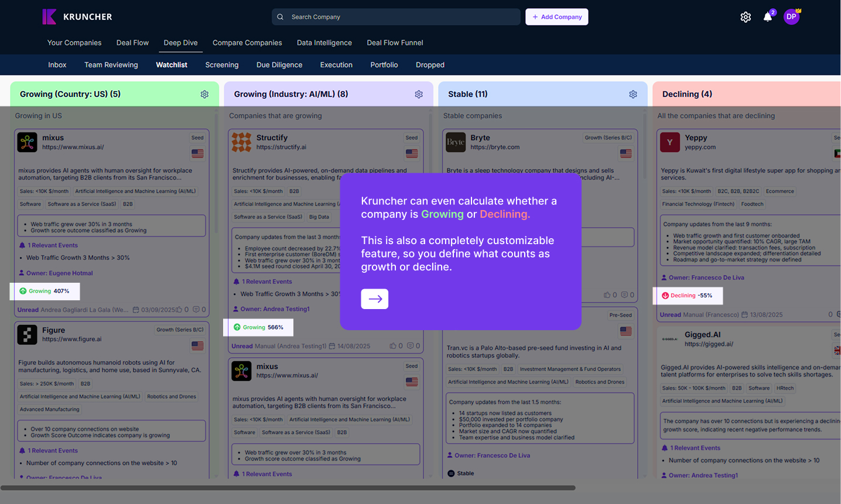Open settings for Growing (Country: US) column
Viewport: 841px width, 504px height.
[x=204, y=94]
